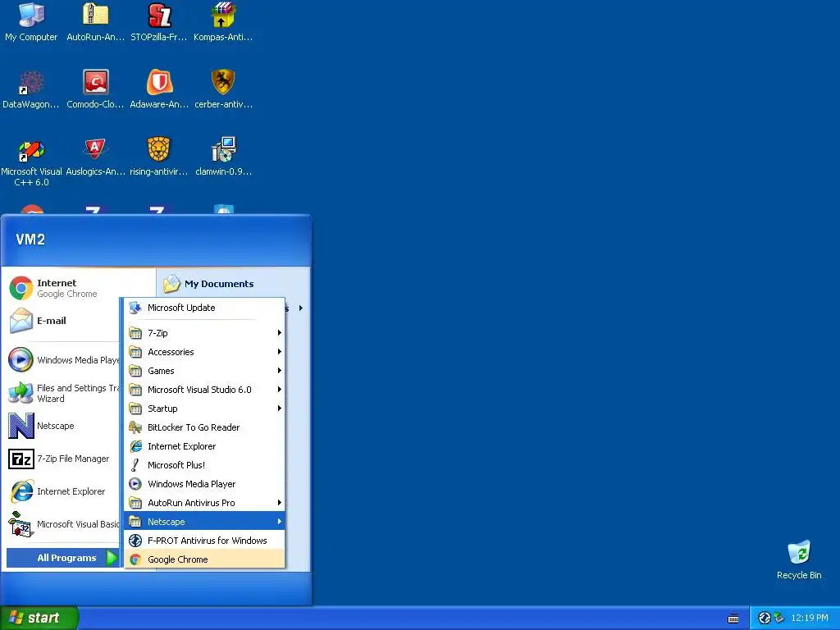Viewport: 840px width, 630px height.
Task: Open the STOPzilla-Fr... desktop icon
Action: 159,22
